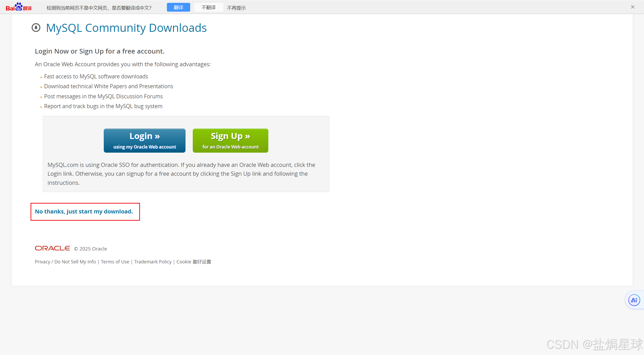Click 'Download technical White Papers and Presentations'
The image size is (644, 355).
pos(109,86)
